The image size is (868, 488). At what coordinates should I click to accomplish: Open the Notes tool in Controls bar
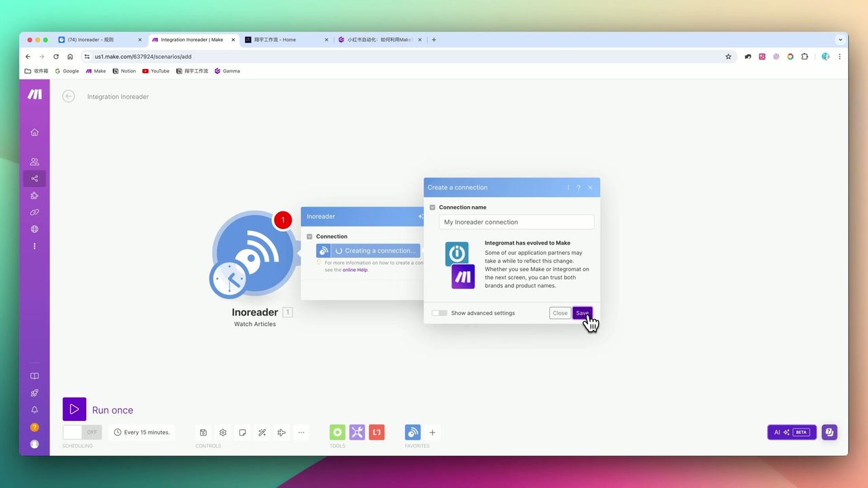pos(242,432)
